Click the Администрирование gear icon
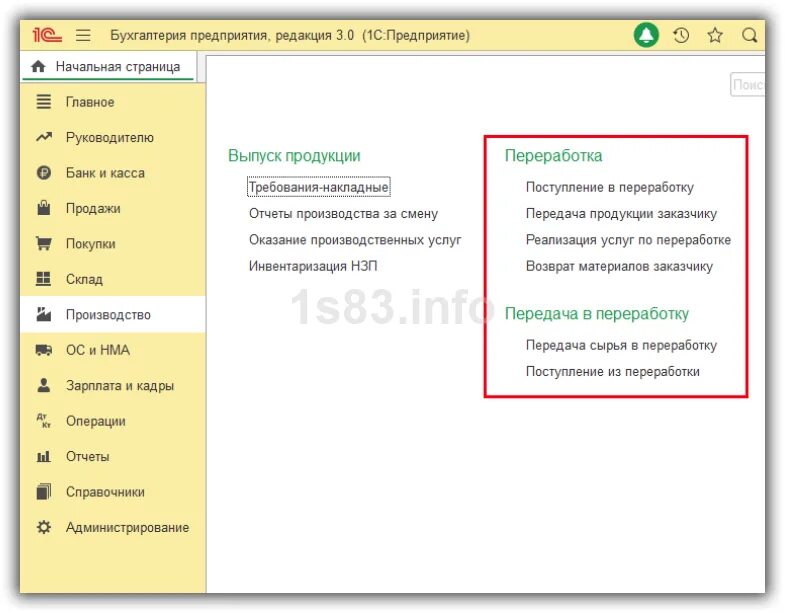Image resolution: width=785 pixels, height=613 pixels. pos(44,527)
